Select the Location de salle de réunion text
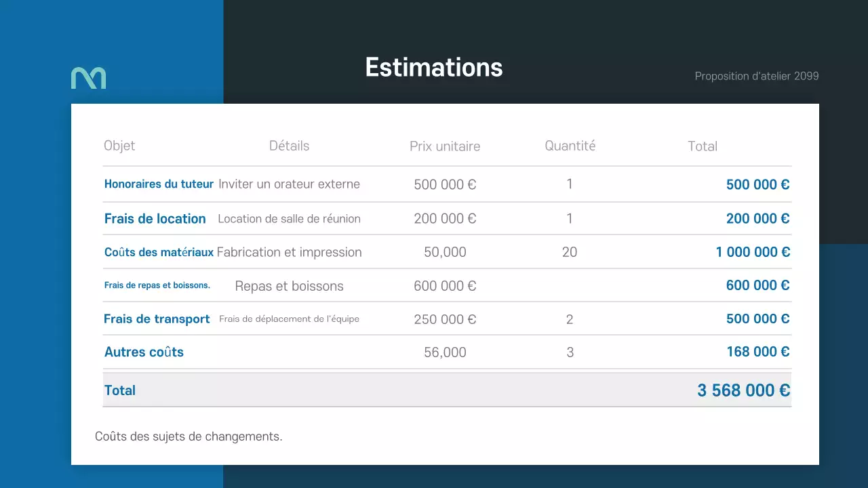The height and width of the screenshot is (488, 868). 289,219
